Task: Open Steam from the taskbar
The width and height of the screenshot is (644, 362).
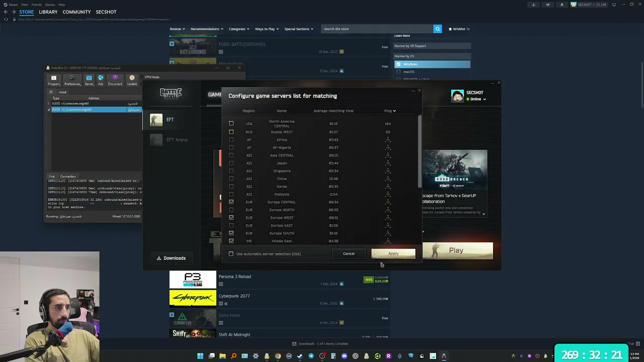Action: (300, 356)
